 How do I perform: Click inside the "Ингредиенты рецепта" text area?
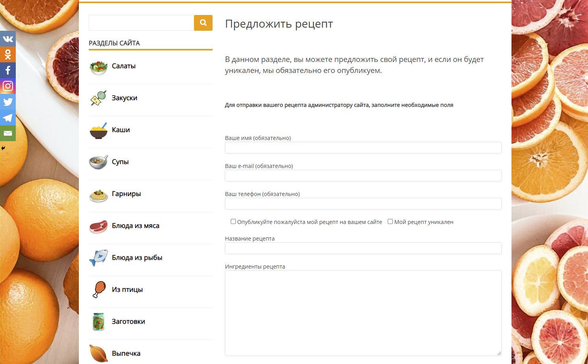363,313
